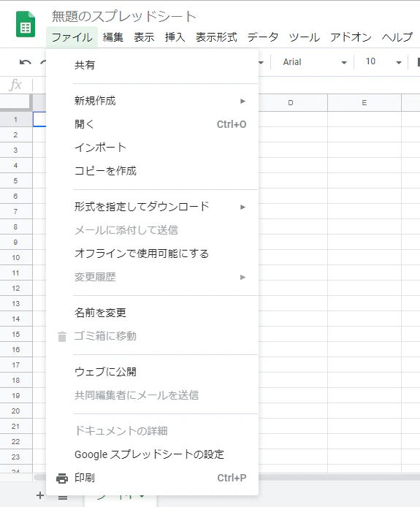Click cell E3
The height and width of the screenshot is (507, 420).
pyautogui.click(x=364, y=150)
